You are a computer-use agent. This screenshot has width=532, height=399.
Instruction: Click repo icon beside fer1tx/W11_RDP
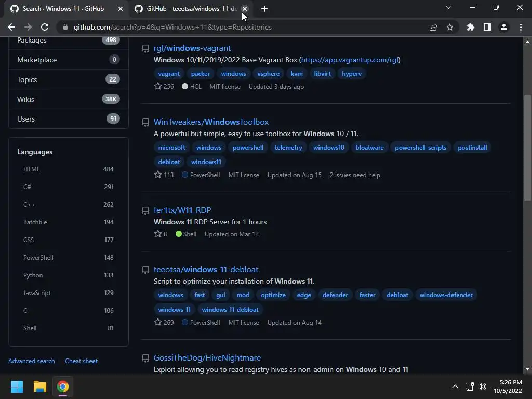coord(145,211)
